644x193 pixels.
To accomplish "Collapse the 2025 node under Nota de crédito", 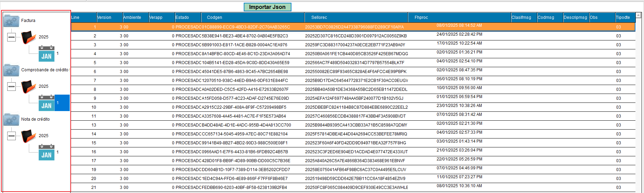I will point(11,136).
